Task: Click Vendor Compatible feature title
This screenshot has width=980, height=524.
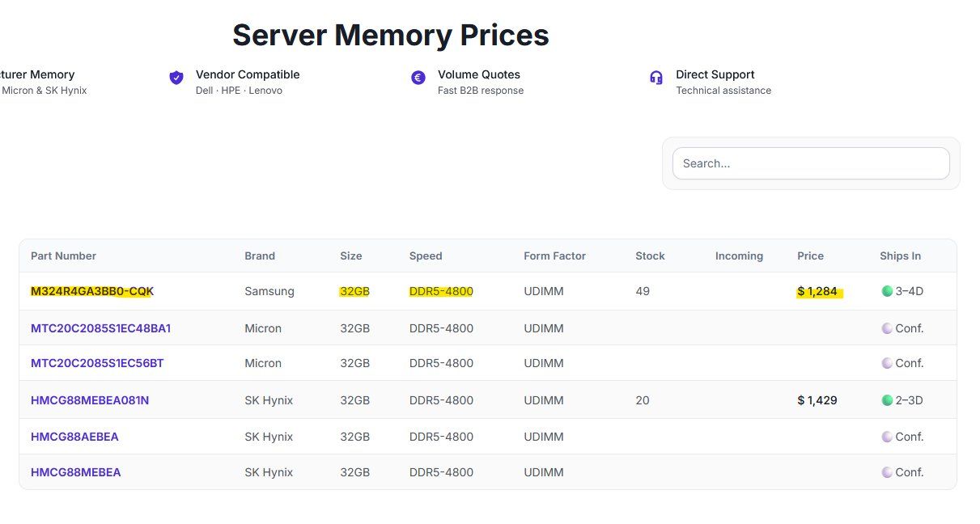Action: point(248,74)
